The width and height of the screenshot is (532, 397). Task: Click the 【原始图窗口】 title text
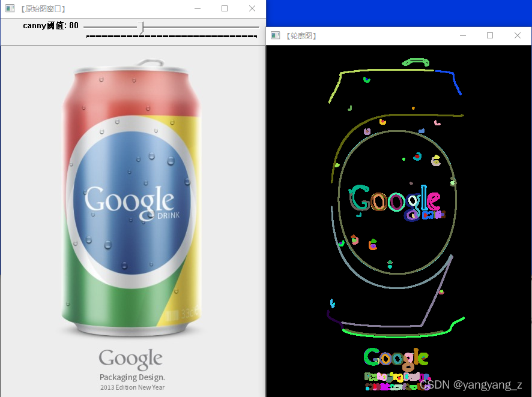pyautogui.click(x=43, y=8)
